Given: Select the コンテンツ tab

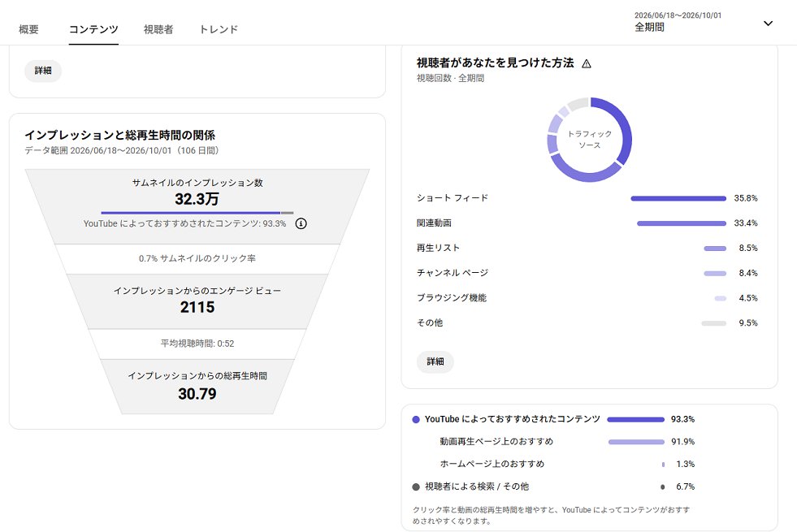Looking at the screenshot, I should pyautogui.click(x=93, y=29).
